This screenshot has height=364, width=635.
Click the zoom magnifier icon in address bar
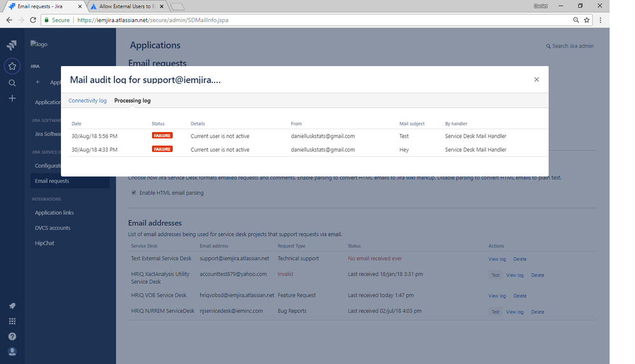[576, 20]
